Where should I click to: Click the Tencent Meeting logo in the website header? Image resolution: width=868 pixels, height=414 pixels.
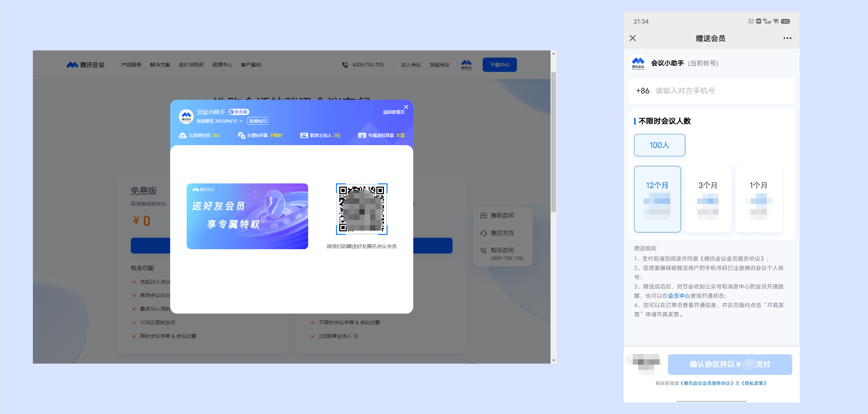click(x=85, y=65)
